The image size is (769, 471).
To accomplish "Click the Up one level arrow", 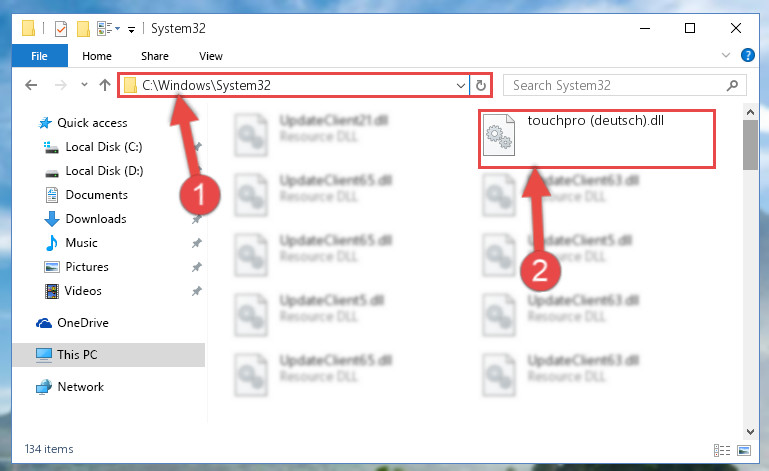I will click(x=104, y=85).
